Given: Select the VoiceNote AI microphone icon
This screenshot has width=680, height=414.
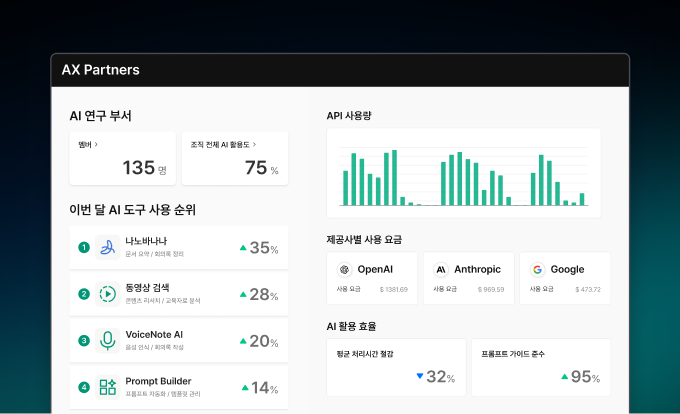Looking at the screenshot, I should tap(108, 341).
